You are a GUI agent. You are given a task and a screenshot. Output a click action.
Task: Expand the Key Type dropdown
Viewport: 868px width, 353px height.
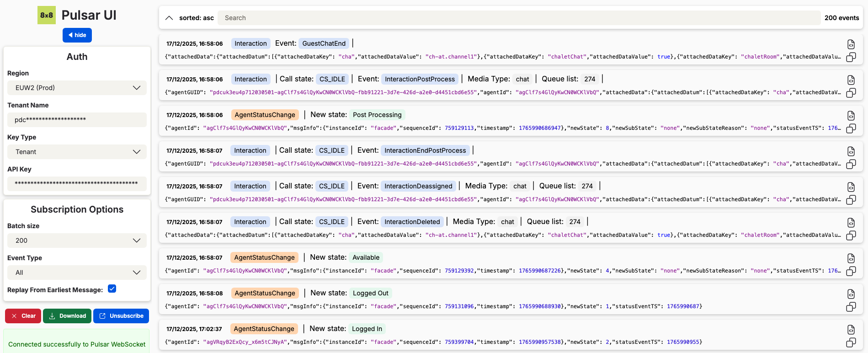pos(77,152)
